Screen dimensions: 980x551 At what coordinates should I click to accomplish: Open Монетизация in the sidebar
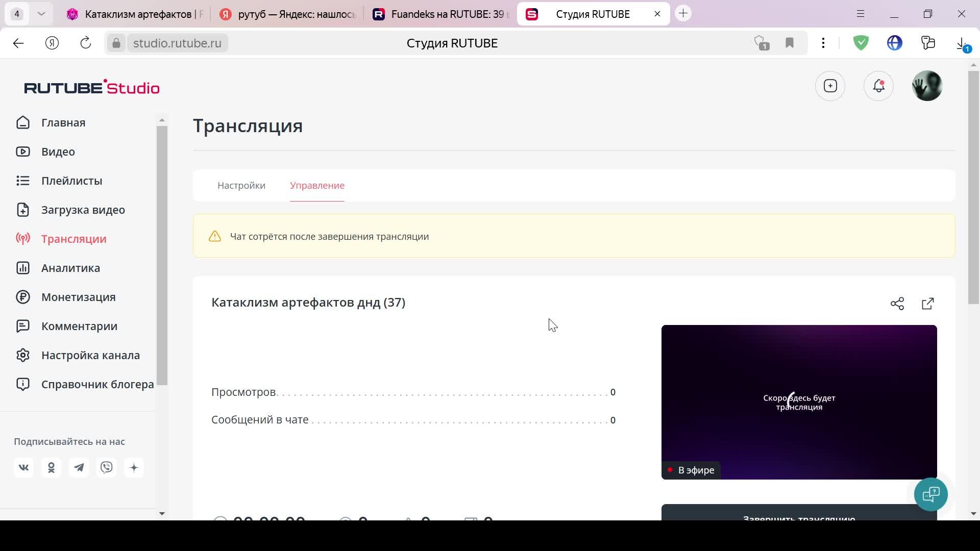tap(78, 297)
